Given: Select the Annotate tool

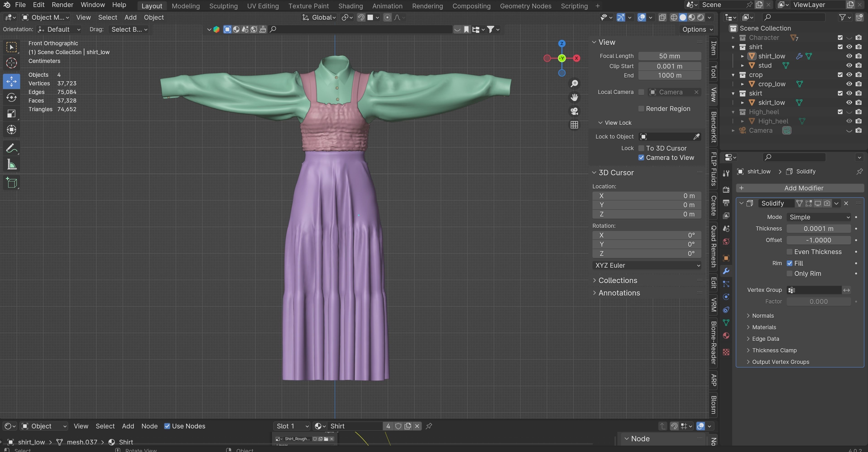Looking at the screenshot, I should tap(12, 148).
